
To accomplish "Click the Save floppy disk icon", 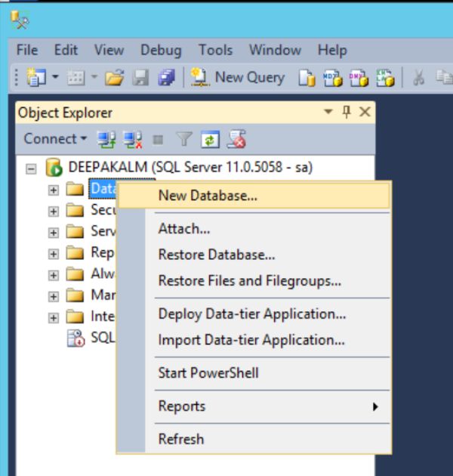I will click(140, 78).
